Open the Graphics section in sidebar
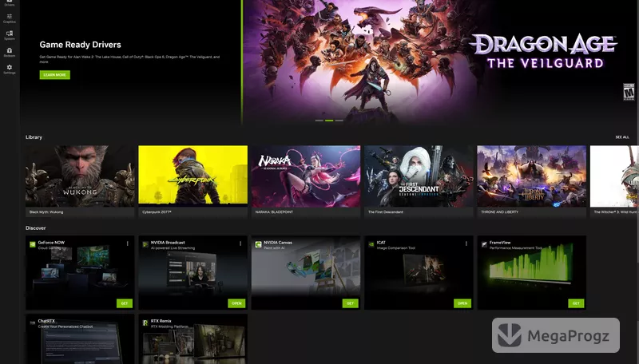639x364 pixels. point(9,18)
